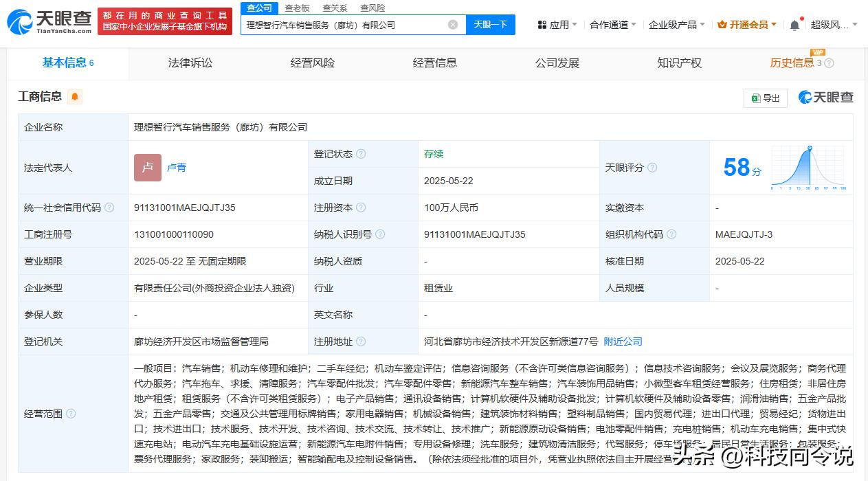Switch to 查公司 search tab
The image size is (868, 481).
click(259, 8)
